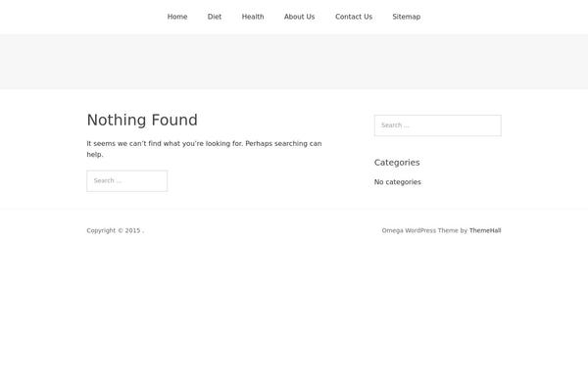This screenshot has height=392, width=588.
Task: Focus the sidebar search box above Categories
Action: point(437,125)
